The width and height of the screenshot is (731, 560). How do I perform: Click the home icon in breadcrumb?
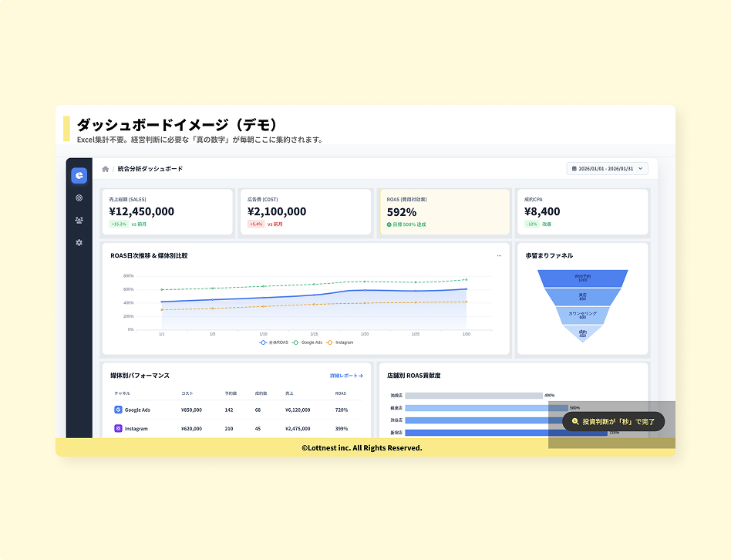point(106,169)
